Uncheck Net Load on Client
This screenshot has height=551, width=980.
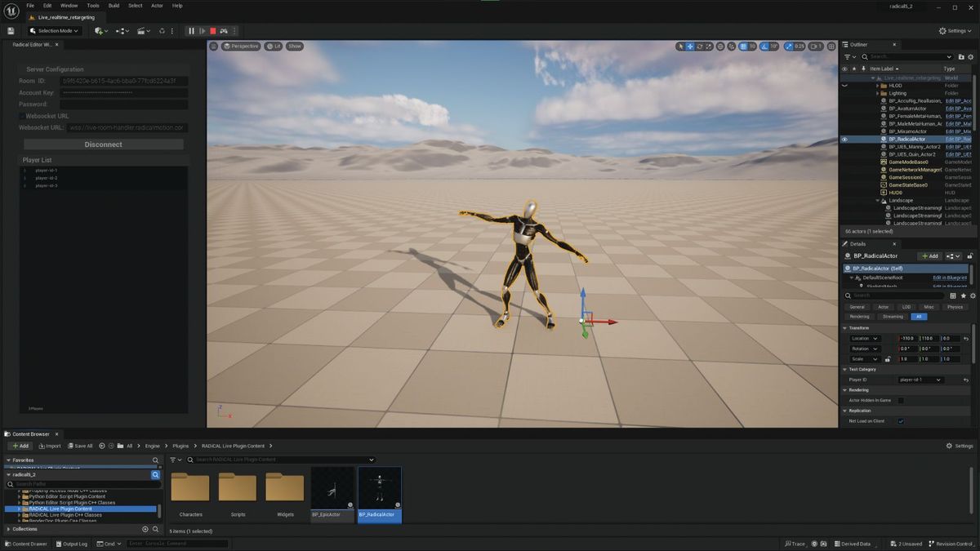click(x=901, y=420)
